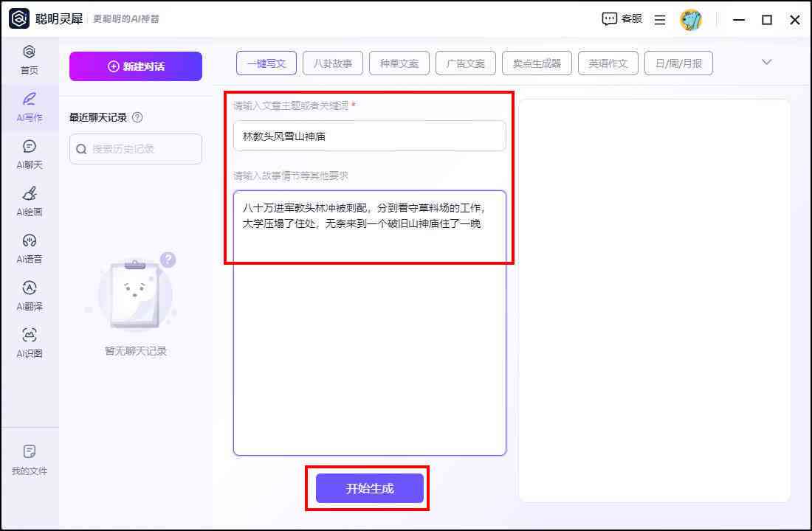Click the user avatar
The image size is (812, 531).
tap(691, 20)
